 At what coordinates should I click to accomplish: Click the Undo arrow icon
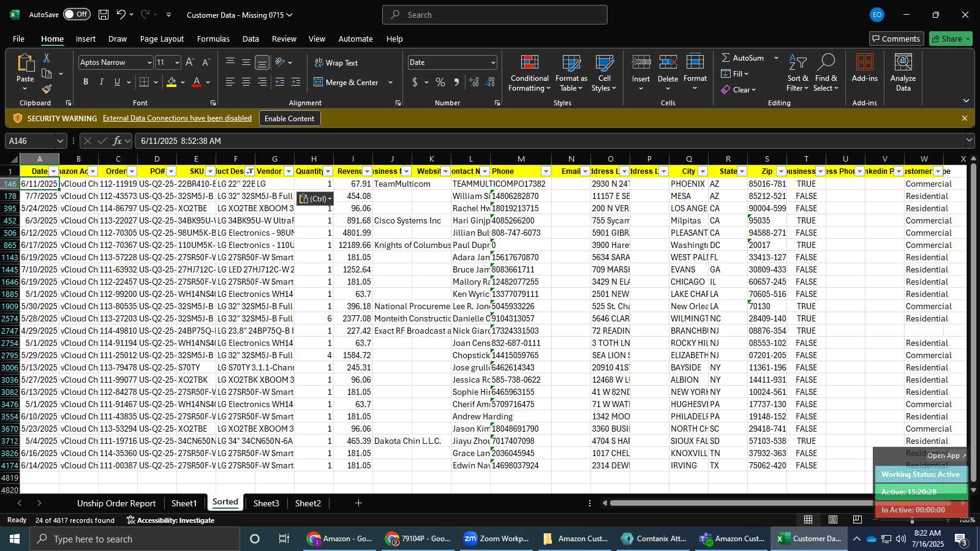pyautogui.click(x=121, y=15)
